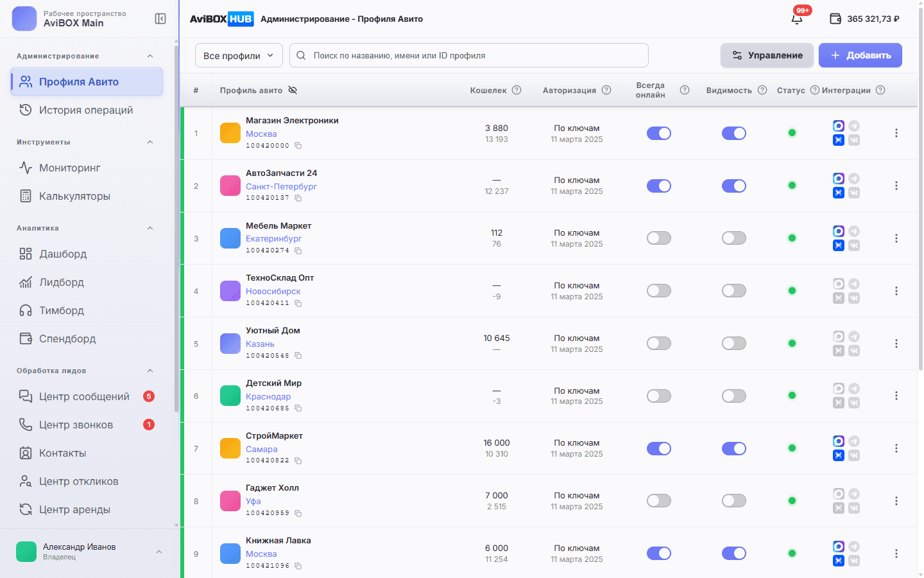The image size is (924, 578).
Task: Toggle Всегда онлайн for Мебель Маркет
Action: 659,238
